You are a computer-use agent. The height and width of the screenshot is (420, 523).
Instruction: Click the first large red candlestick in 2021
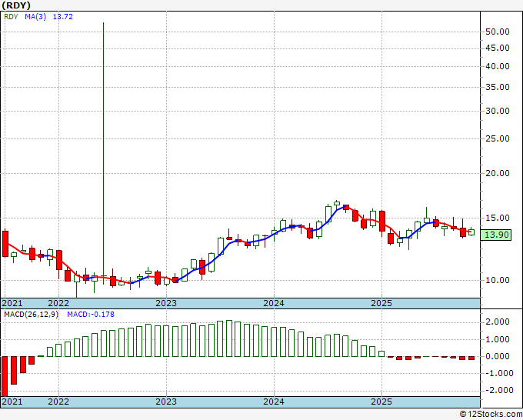pyautogui.click(x=5, y=244)
